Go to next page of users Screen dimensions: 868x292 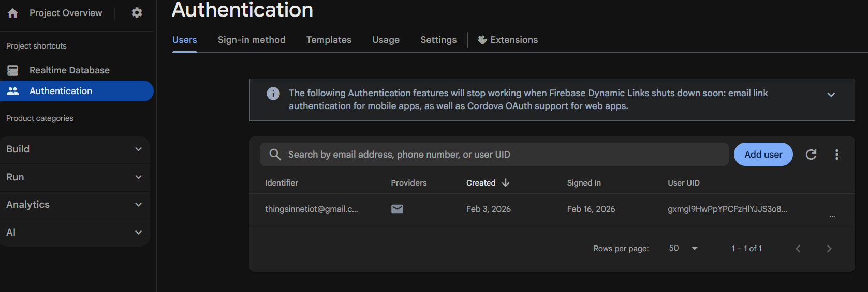pyautogui.click(x=829, y=249)
